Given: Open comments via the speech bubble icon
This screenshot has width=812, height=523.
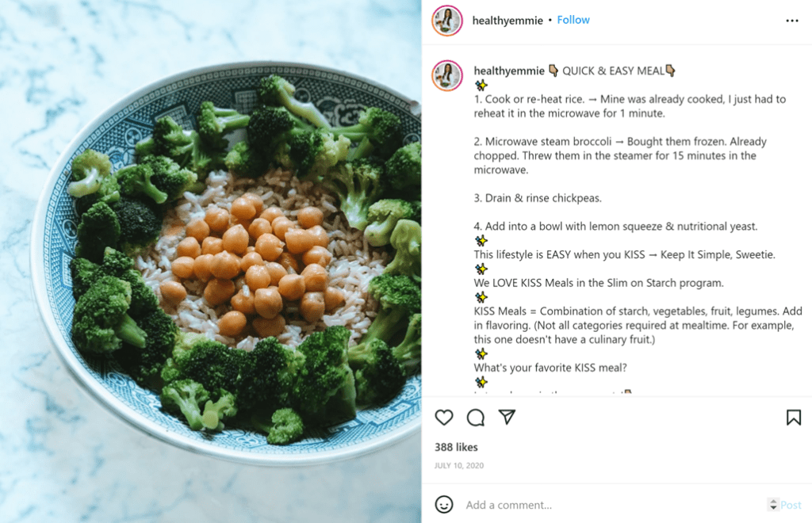Looking at the screenshot, I should [476, 418].
